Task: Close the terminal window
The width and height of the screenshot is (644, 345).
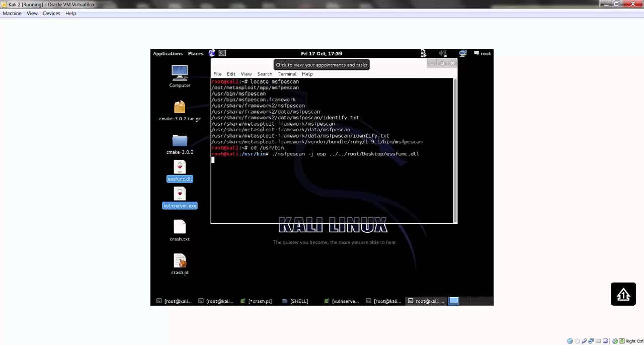Action: point(452,63)
